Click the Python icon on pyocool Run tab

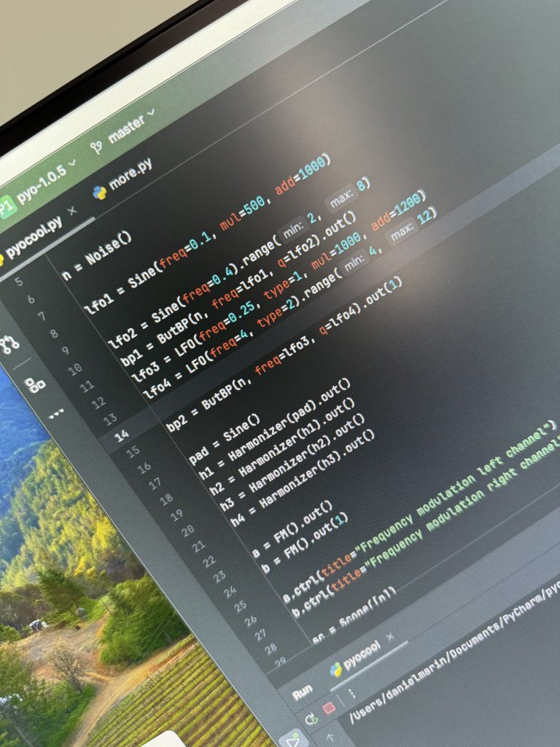(x=336, y=670)
